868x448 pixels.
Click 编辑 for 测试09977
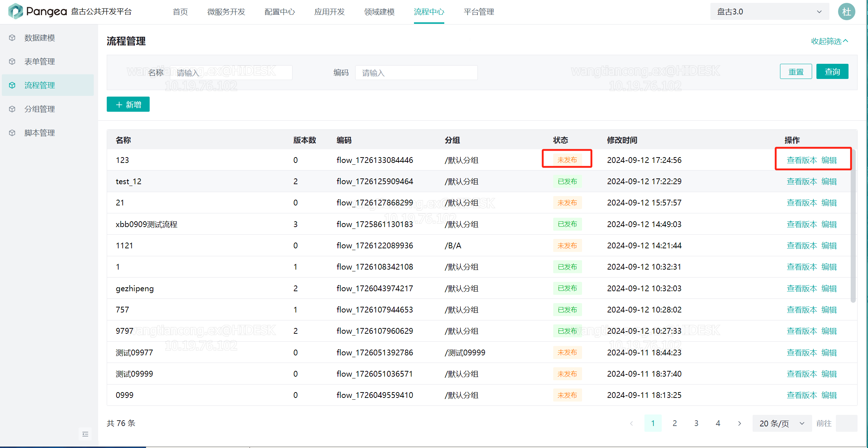coord(829,352)
